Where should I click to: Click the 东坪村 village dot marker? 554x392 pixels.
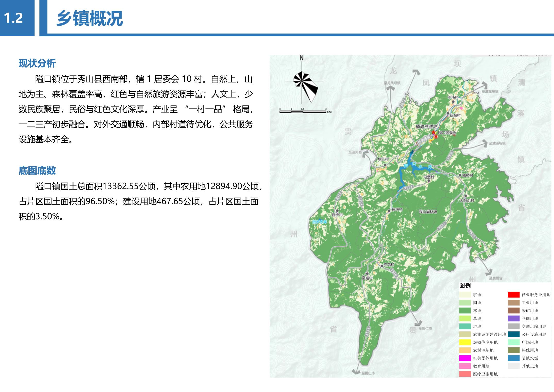(389, 211)
